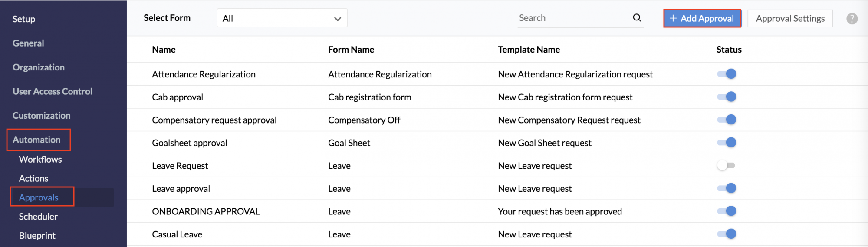Image resolution: width=868 pixels, height=247 pixels.
Task: Open User Access Control settings
Action: (53, 91)
